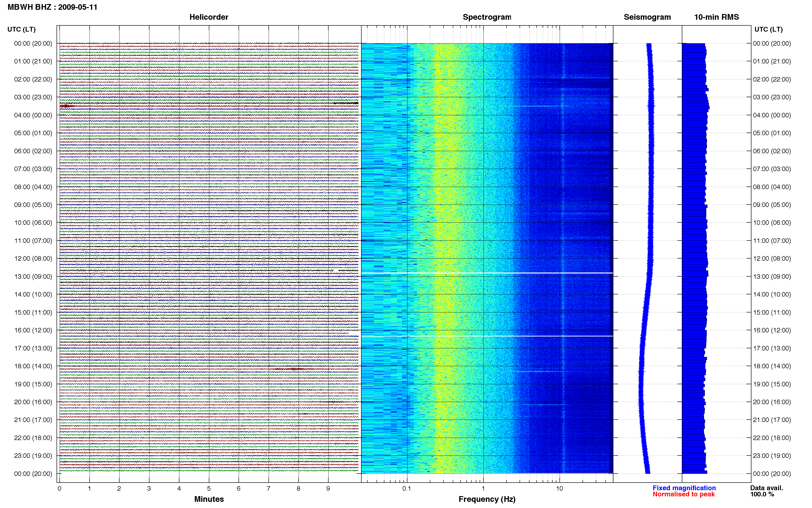The height and width of the screenshot is (508, 812).
Task: Click the blue seismogram trace near 19:00
Action: pyautogui.click(x=641, y=384)
